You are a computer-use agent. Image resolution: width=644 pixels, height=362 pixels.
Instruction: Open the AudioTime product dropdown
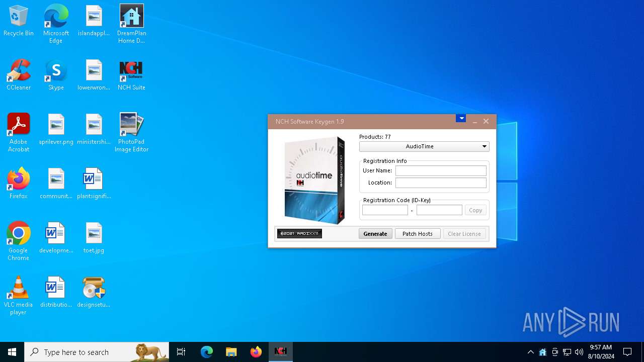pyautogui.click(x=424, y=146)
